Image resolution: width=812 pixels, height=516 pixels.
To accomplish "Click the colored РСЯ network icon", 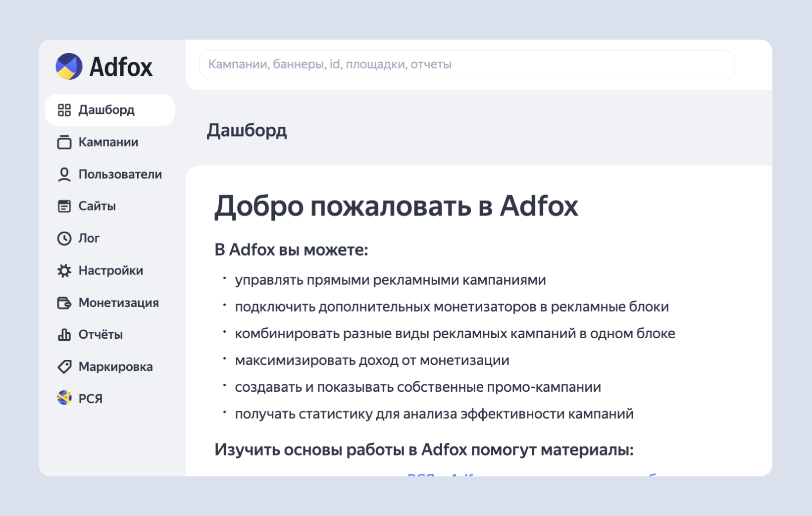I will tap(64, 398).
